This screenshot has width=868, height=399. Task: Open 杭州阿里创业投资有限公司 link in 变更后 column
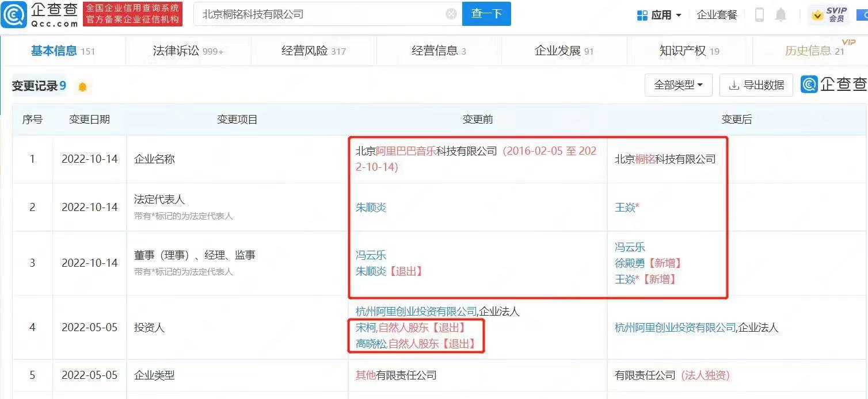click(675, 328)
